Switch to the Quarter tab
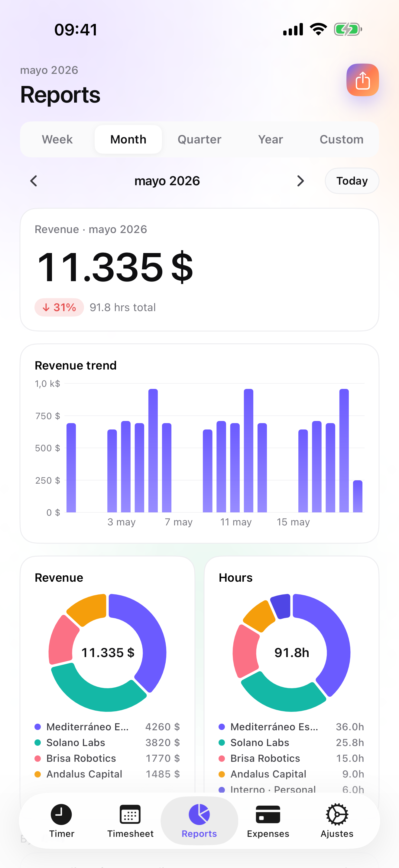 coord(199,139)
